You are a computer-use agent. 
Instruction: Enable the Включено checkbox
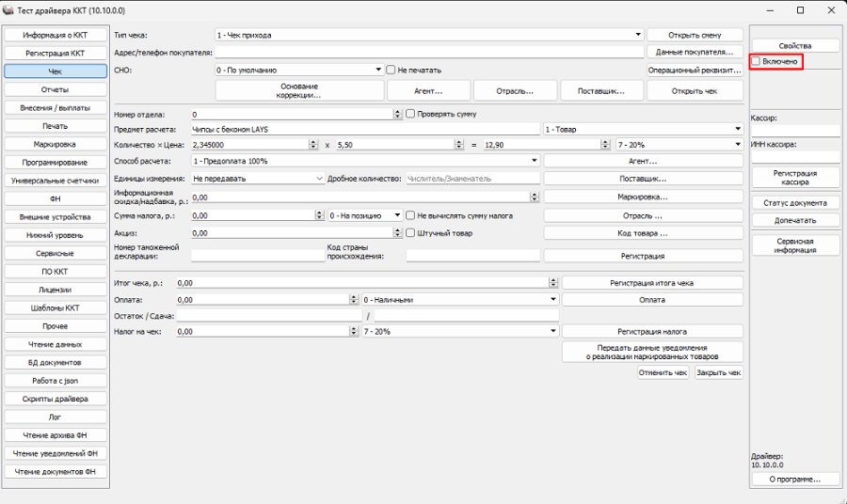click(756, 61)
